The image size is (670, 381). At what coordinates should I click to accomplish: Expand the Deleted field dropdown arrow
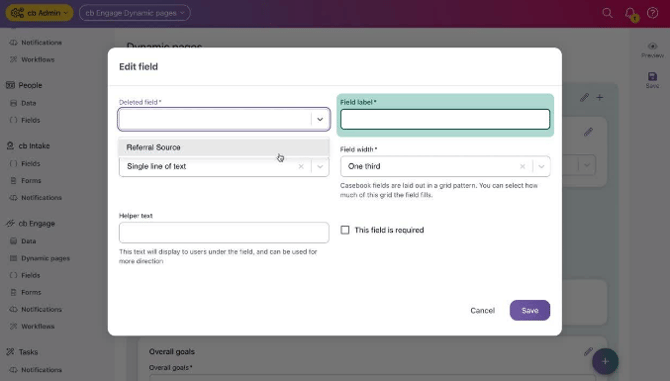pyautogui.click(x=320, y=120)
